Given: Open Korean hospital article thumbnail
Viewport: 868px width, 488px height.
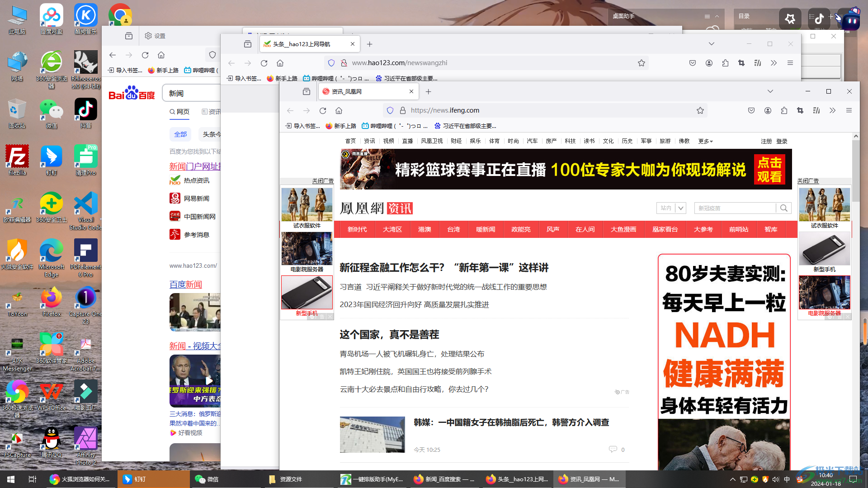Looking at the screenshot, I should point(373,435).
